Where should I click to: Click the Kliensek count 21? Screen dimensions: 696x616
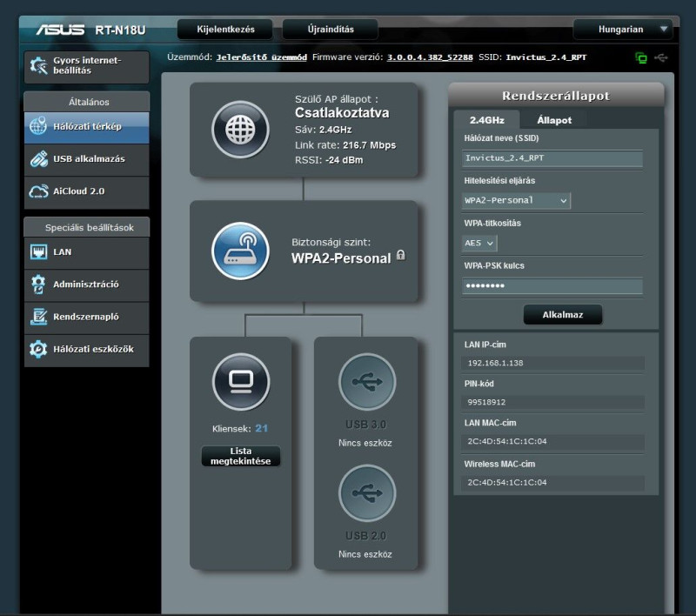click(x=262, y=428)
